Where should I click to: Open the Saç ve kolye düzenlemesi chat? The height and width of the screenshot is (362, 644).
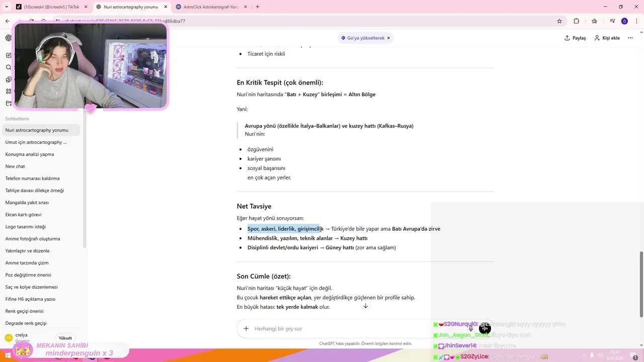click(x=41, y=287)
